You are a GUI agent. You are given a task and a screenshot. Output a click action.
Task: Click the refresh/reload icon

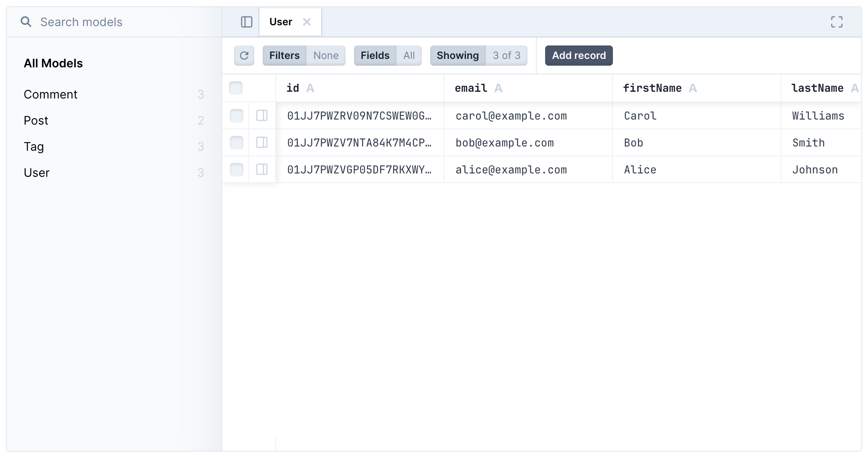click(x=244, y=56)
